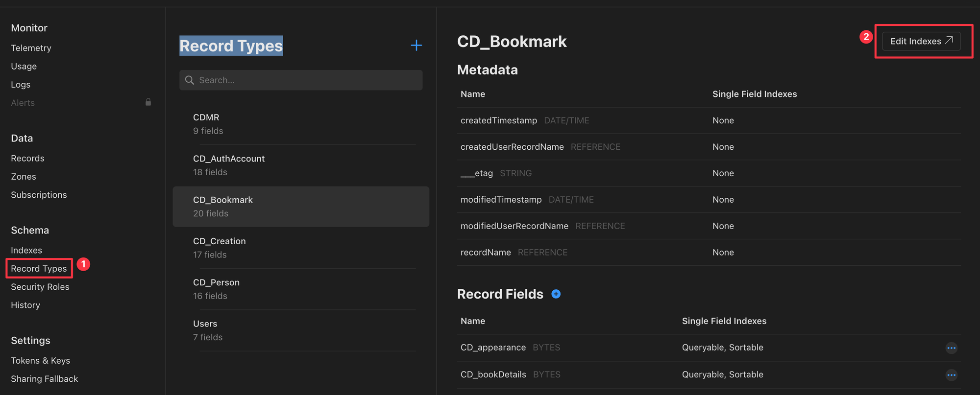Image resolution: width=980 pixels, height=395 pixels.
Task: Open Tokens & Keys settings
Action: 40,361
